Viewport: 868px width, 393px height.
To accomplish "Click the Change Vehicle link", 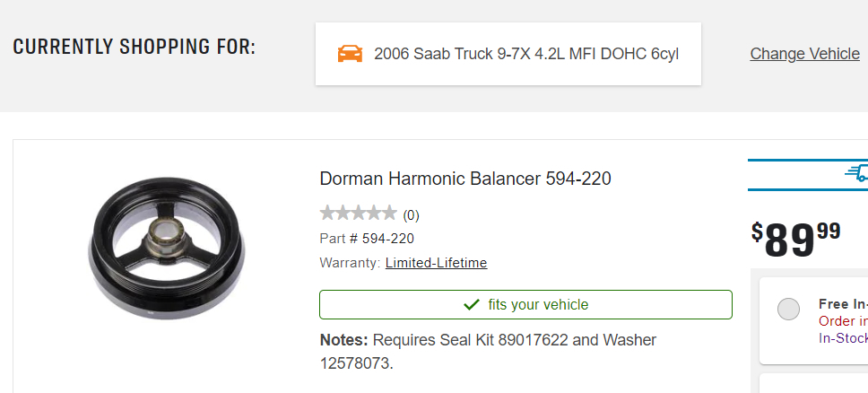I will point(804,54).
